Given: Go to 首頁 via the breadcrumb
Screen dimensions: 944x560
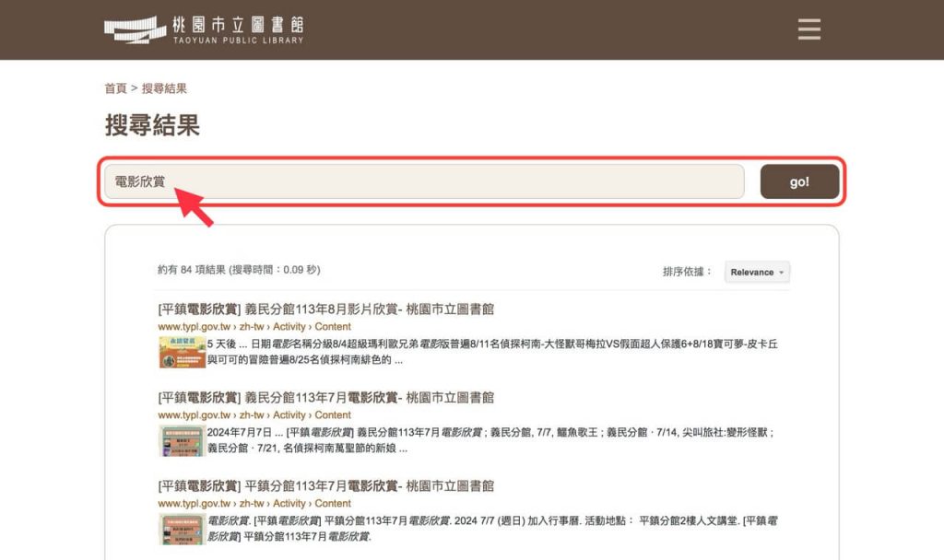Looking at the screenshot, I should tap(115, 88).
